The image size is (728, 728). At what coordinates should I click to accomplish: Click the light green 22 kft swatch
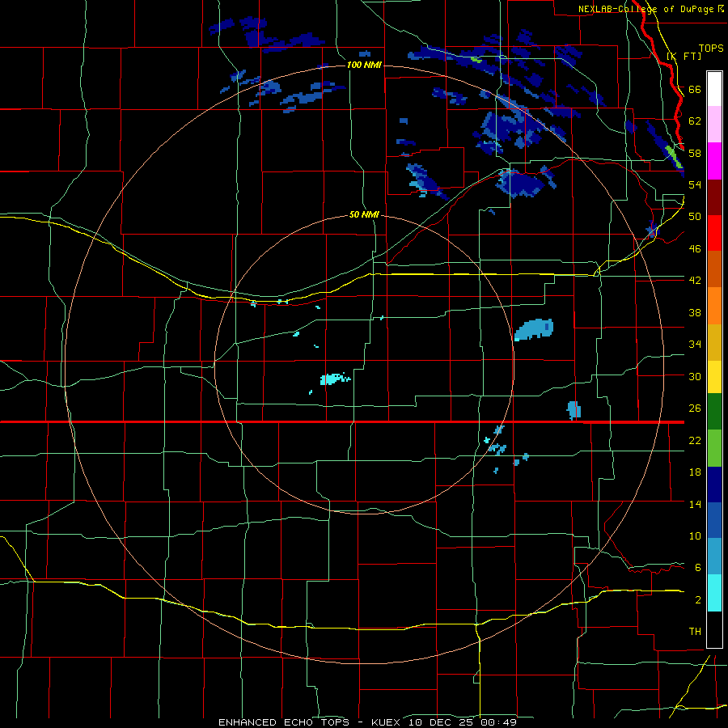point(714,448)
